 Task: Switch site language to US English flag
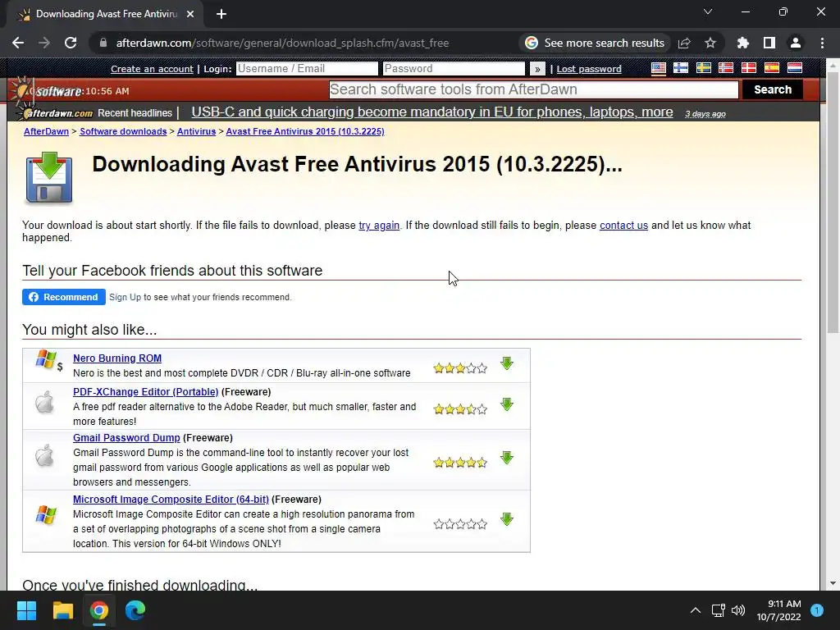[659, 68]
